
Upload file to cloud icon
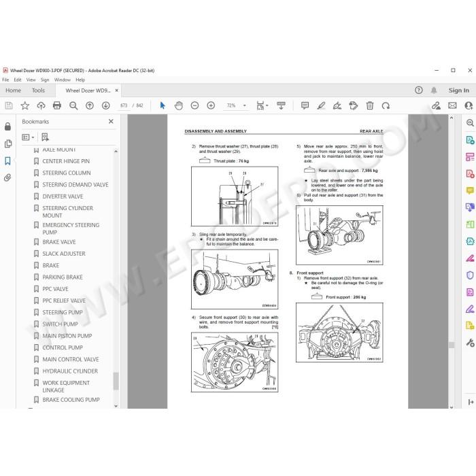coord(41,105)
